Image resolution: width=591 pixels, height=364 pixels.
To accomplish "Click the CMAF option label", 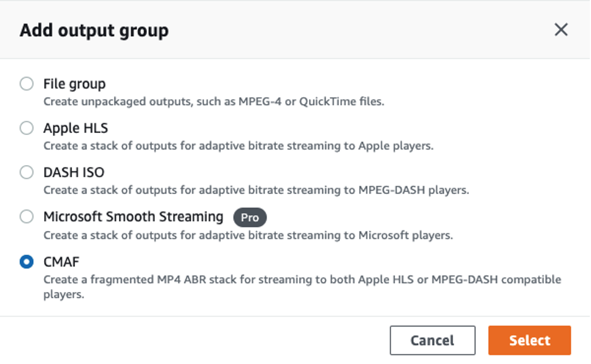I will pos(61,261).
